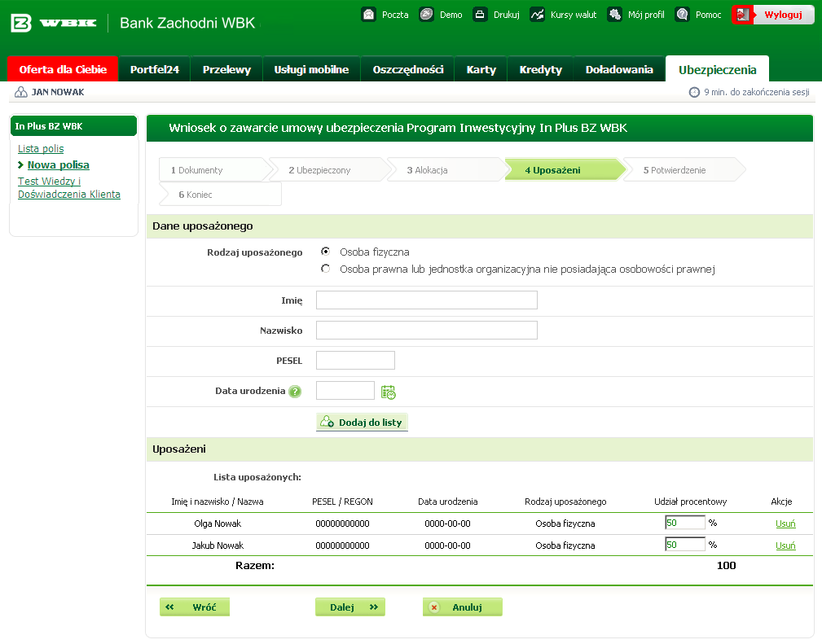Click the session timer clock icon

coord(694,92)
